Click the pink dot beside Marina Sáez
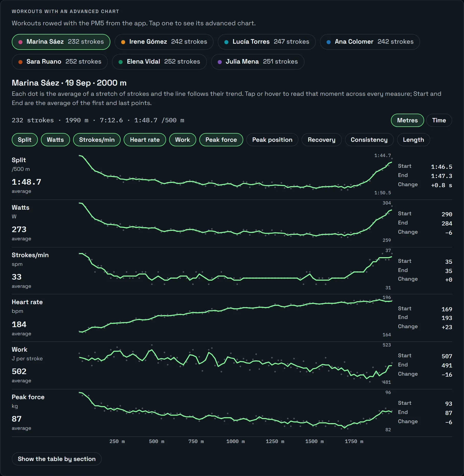 pyautogui.click(x=20, y=42)
